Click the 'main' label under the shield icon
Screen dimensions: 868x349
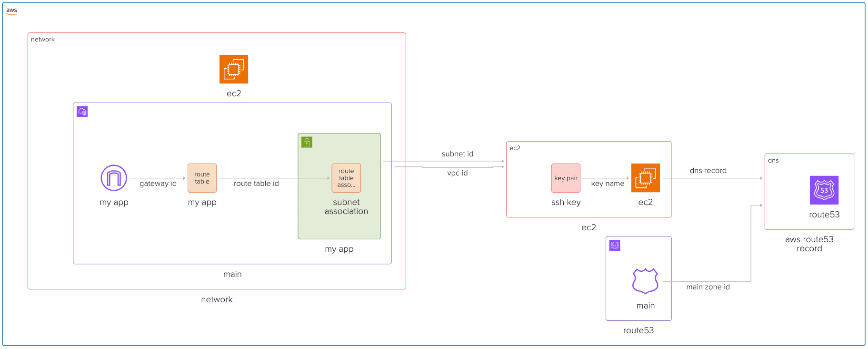point(646,306)
